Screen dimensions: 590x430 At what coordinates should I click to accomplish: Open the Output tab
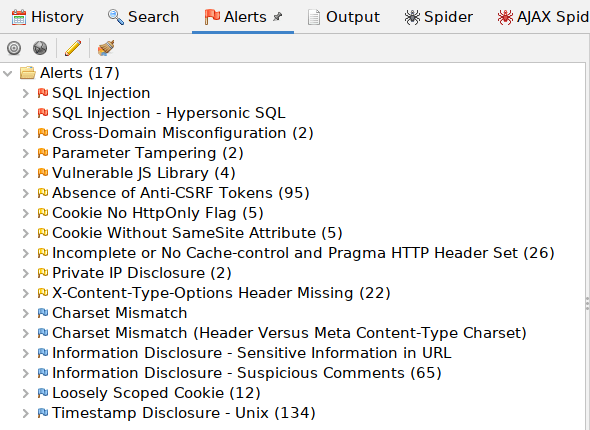click(344, 17)
